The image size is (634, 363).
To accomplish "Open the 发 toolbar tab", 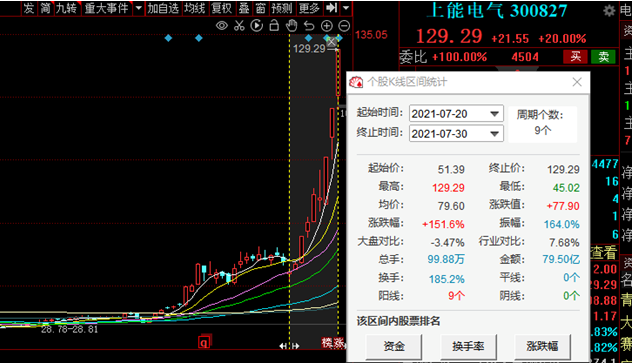I will pos(29,8).
